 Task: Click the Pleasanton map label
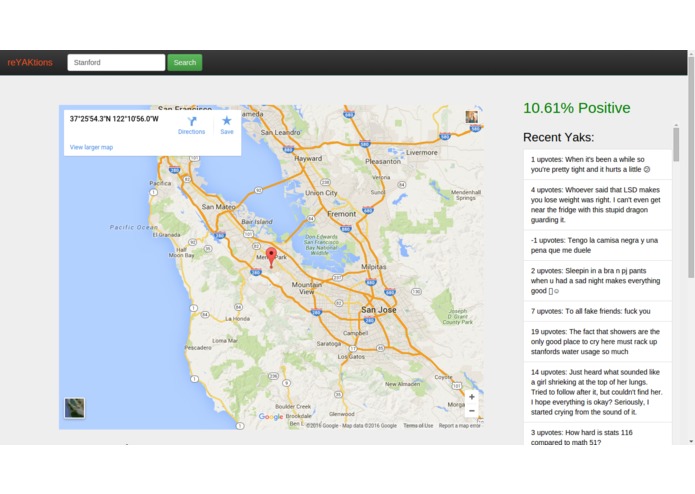pyautogui.click(x=383, y=161)
